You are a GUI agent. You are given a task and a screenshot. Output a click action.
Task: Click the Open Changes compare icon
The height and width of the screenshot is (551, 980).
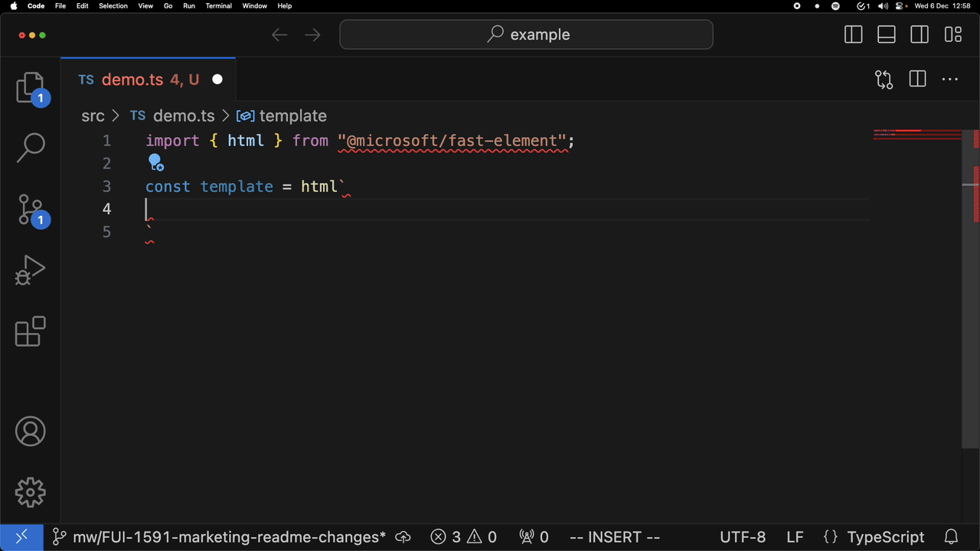click(884, 80)
